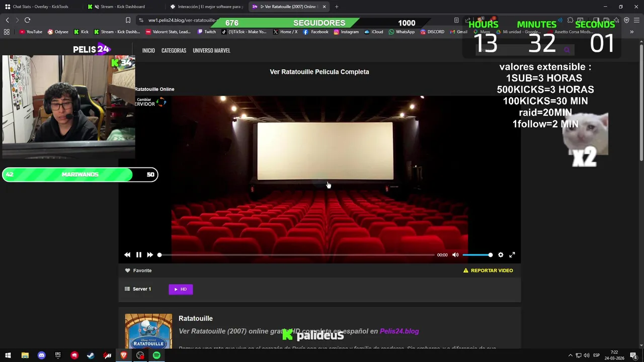Close the Ver Ratatouille tab
644x362 pixels.
324,7
